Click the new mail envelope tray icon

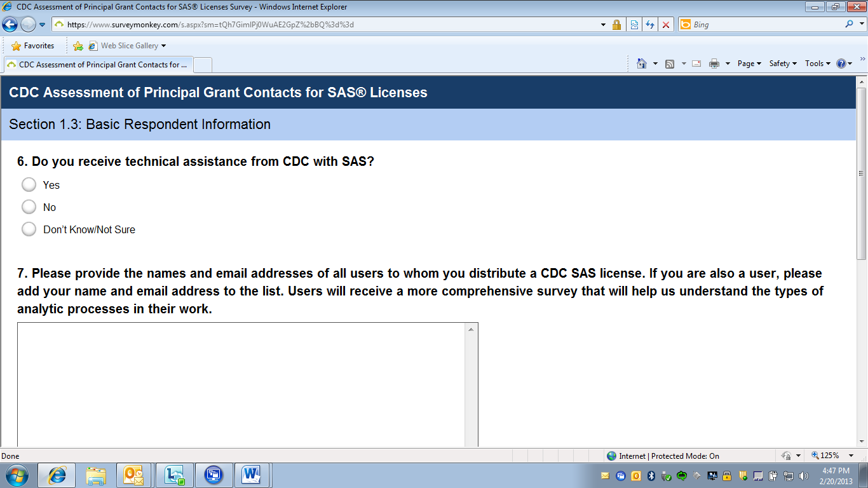pos(605,476)
